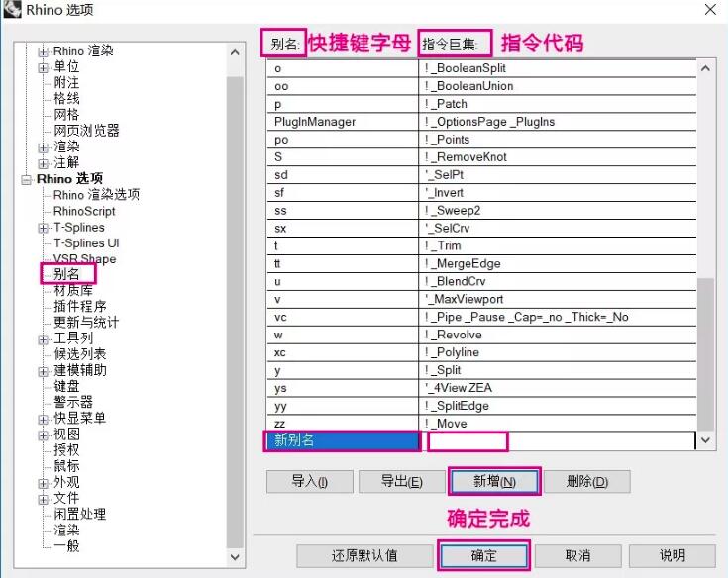Viewport: 728px width, 578px height.
Task: Add a new alias with 新增(N)
Action: pyautogui.click(x=494, y=482)
